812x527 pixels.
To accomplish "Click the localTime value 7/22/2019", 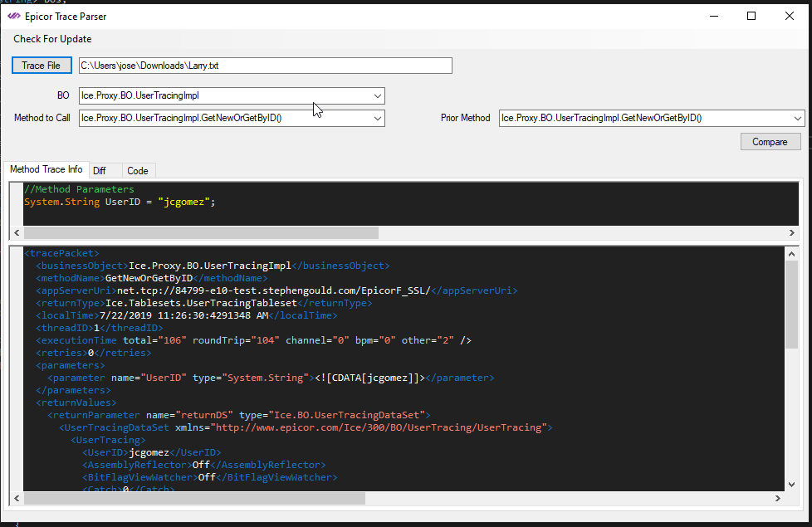I will (183, 315).
